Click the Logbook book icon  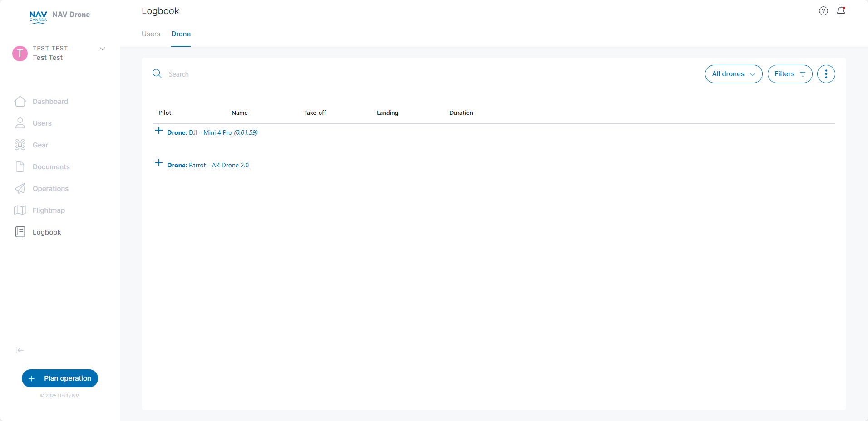20,232
